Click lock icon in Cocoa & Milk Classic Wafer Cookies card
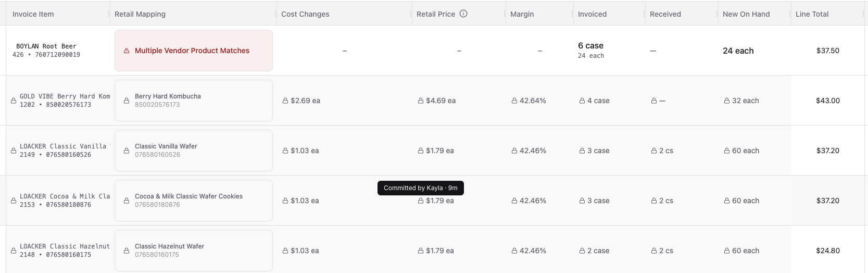The image size is (868, 273). pos(127,201)
